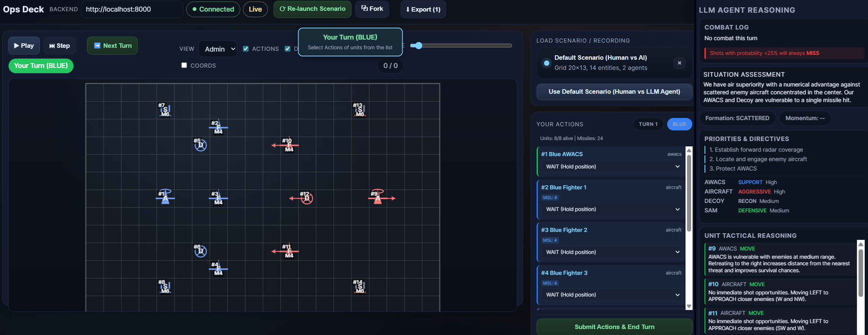Click the missed shots probability warning
The image size is (868, 335).
click(x=784, y=53)
